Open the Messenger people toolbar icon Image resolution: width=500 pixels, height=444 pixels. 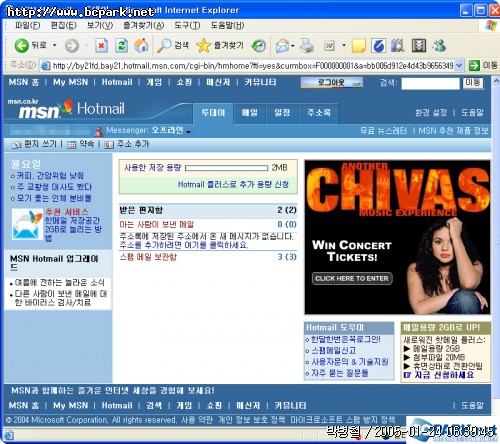[439, 46]
